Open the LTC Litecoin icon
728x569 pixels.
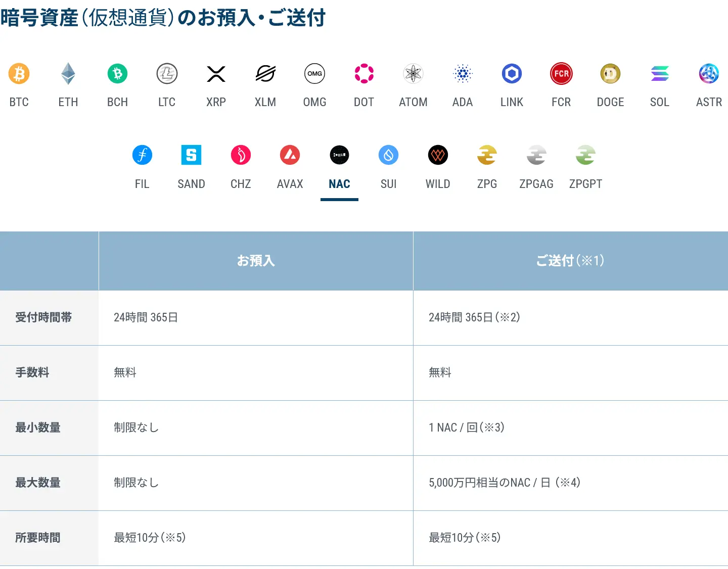click(167, 74)
